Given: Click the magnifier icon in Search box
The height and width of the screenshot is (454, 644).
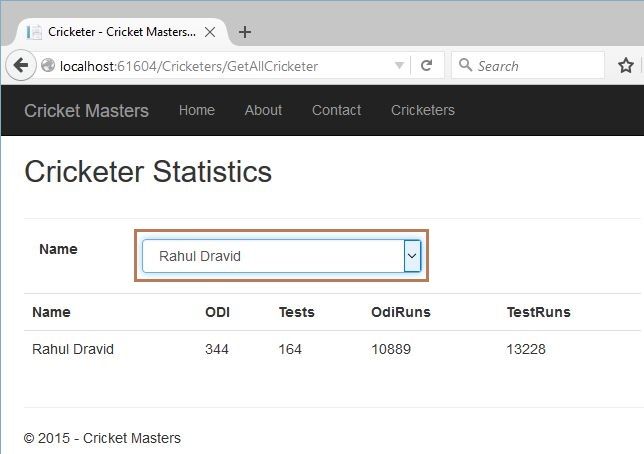Looking at the screenshot, I should click(x=465, y=65).
